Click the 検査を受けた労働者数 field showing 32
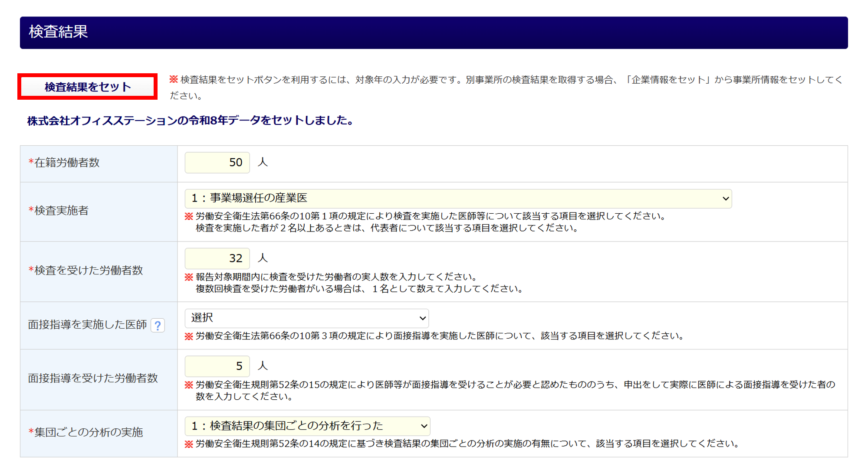Image resolution: width=868 pixels, height=473 pixels. (217, 258)
